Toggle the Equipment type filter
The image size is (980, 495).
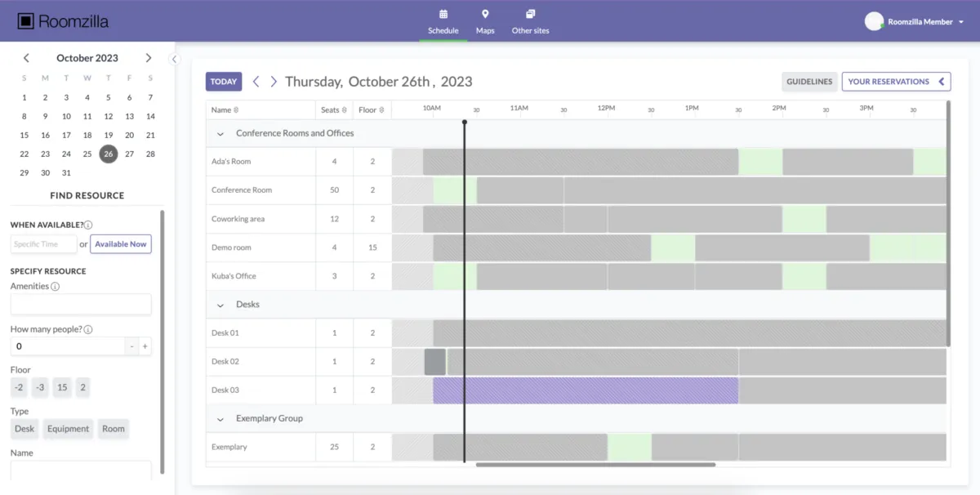point(68,429)
